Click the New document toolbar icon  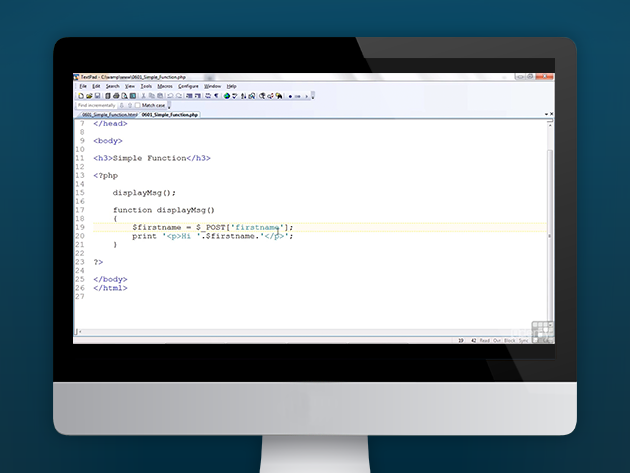point(80,96)
